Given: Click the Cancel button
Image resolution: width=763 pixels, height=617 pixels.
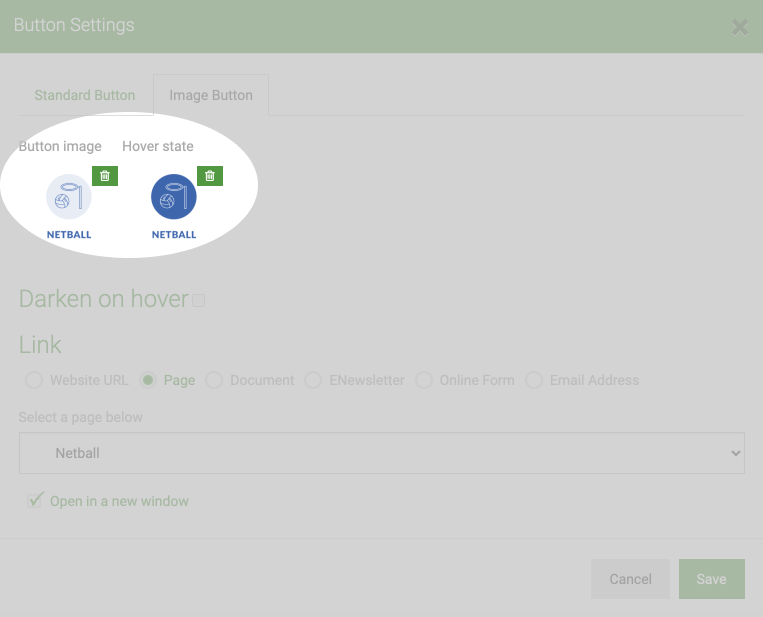Looking at the screenshot, I should (x=630, y=579).
